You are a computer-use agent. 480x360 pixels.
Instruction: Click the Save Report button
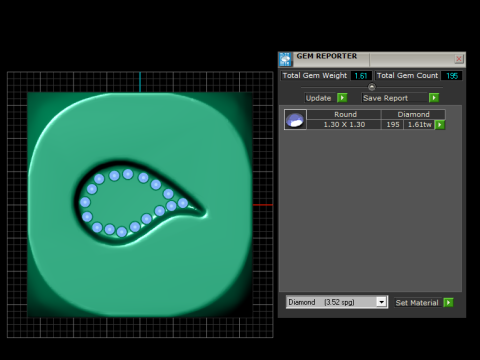pyautogui.click(x=394, y=98)
